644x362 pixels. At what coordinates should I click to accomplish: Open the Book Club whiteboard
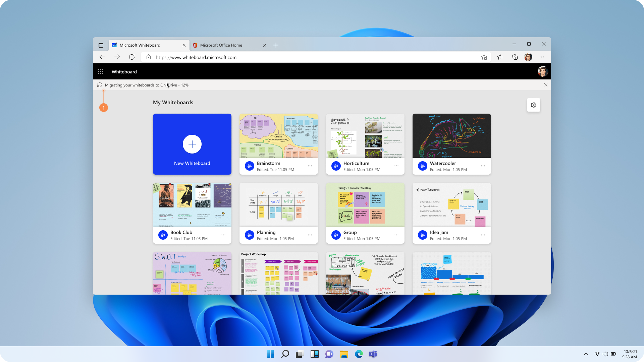192,204
